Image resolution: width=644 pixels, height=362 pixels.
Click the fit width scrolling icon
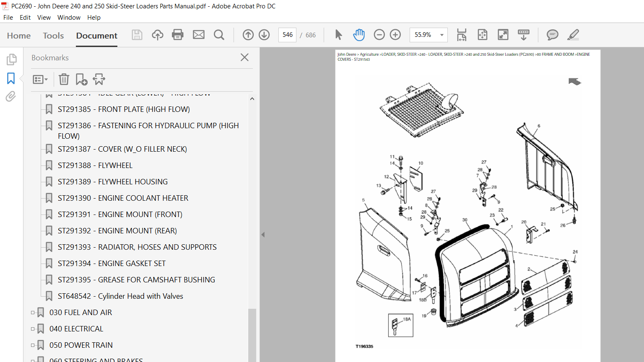click(462, 35)
